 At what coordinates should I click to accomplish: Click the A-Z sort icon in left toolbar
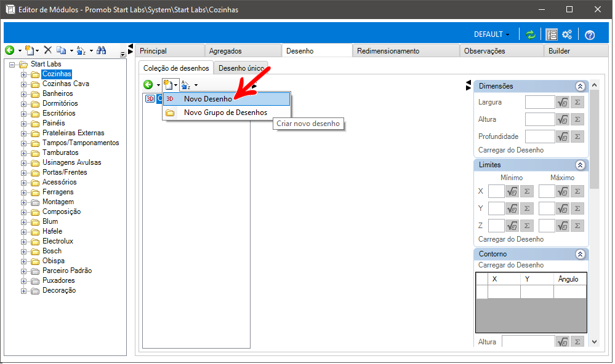pos(81,50)
